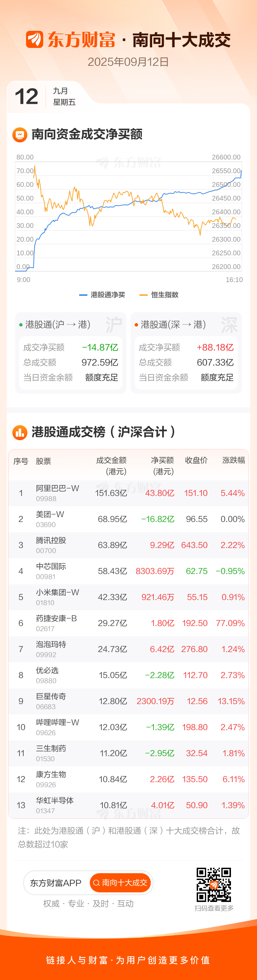Click the 东方财富 logo icon in header
This screenshot has width=257, height=980.
point(34,40)
